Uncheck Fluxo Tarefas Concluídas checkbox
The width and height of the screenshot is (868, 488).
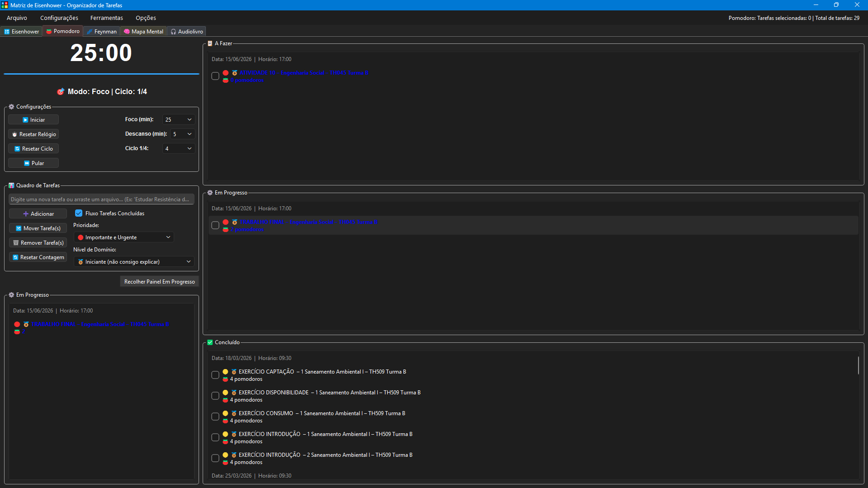(79, 213)
